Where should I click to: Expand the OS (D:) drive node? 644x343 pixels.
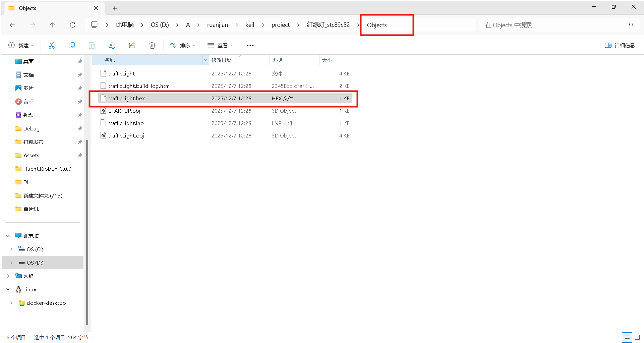(11, 263)
